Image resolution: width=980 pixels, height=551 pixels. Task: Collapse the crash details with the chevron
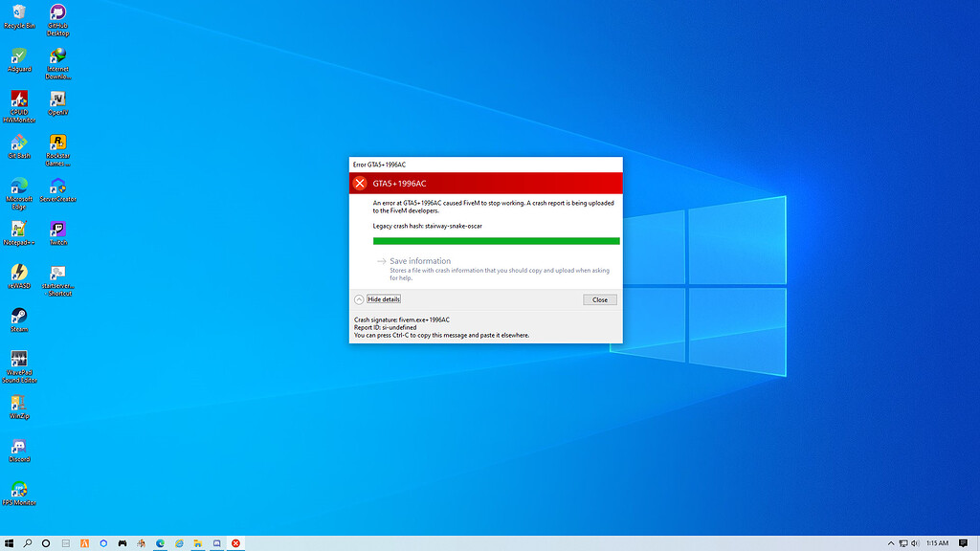point(358,298)
